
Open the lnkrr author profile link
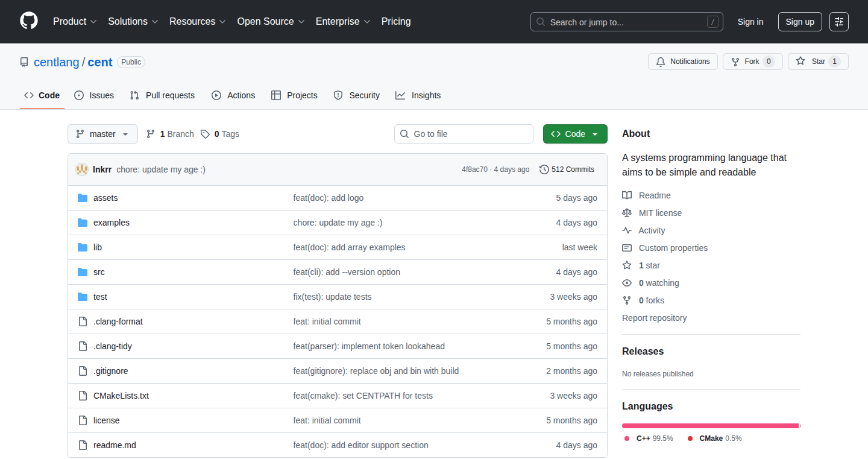[102, 169]
